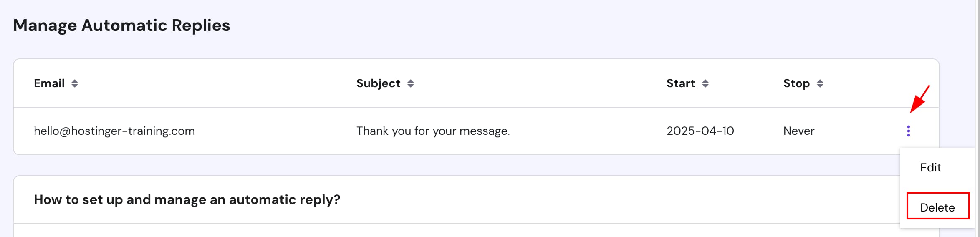Open the three-dot options menu icon
Image resolution: width=980 pixels, height=237 pixels.
click(x=909, y=131)
